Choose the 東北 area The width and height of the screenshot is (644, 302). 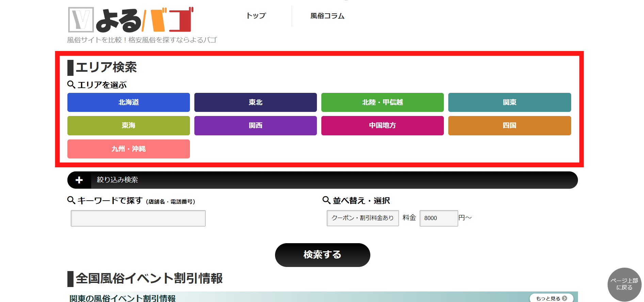click(255, 102)
